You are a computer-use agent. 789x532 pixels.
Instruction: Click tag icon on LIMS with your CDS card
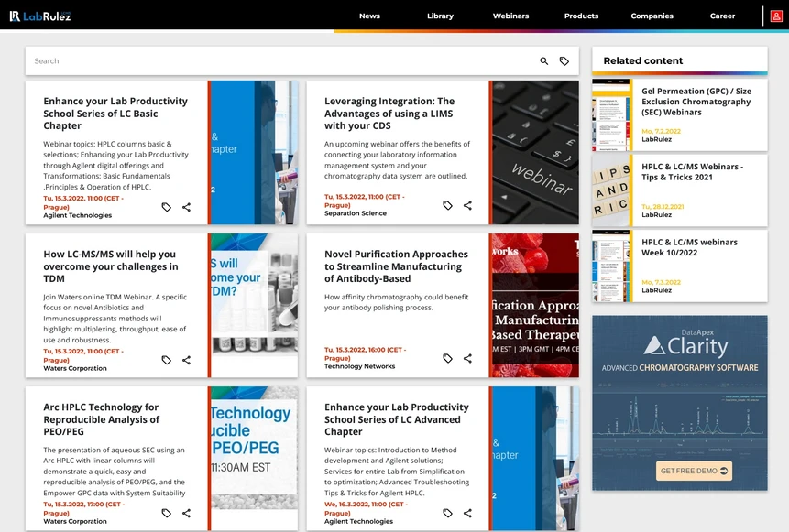447,205
